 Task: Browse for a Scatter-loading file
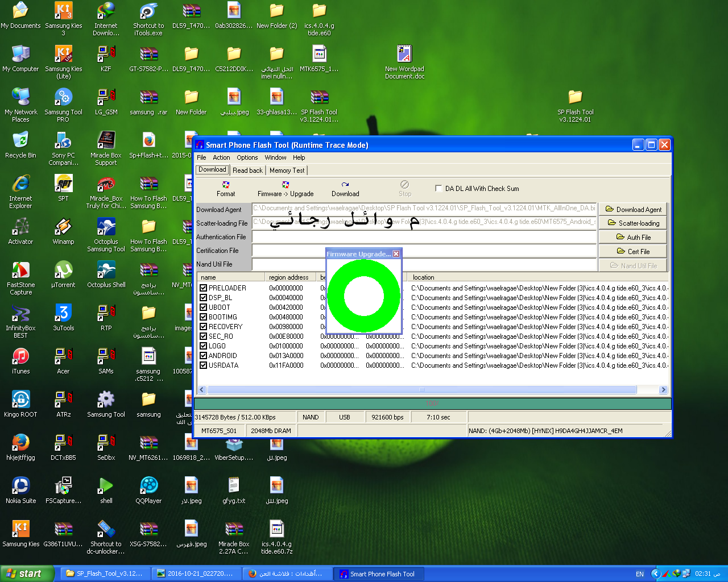pyautogui.click(x=632, y=223)
